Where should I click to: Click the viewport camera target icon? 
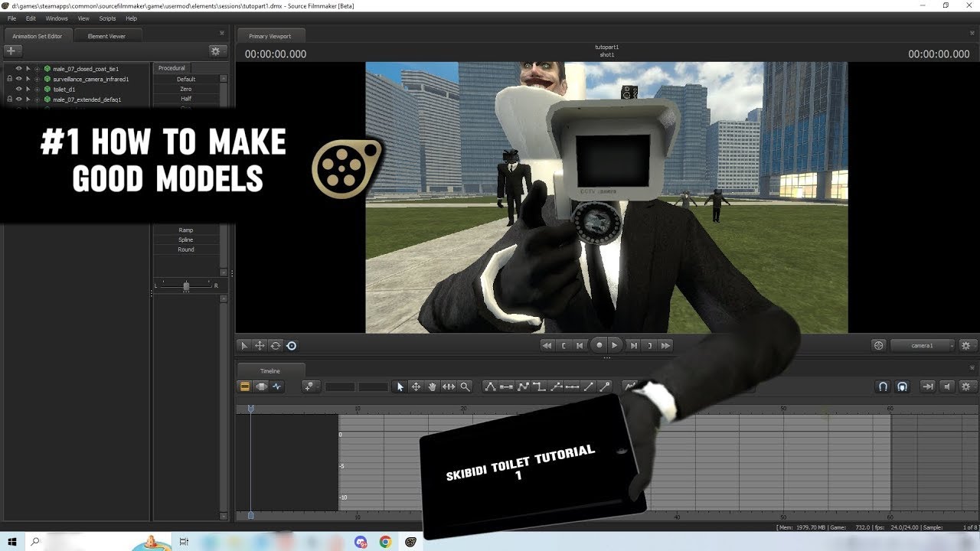(x=878, y=346)
